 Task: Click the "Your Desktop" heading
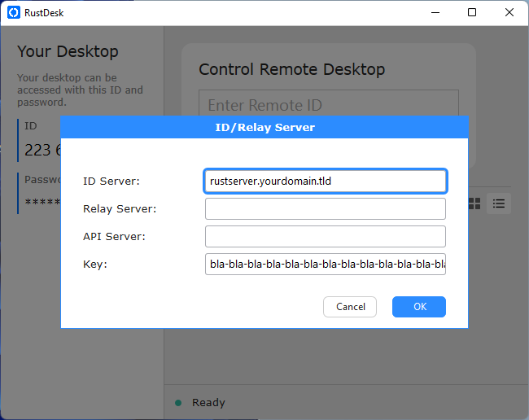68,51
